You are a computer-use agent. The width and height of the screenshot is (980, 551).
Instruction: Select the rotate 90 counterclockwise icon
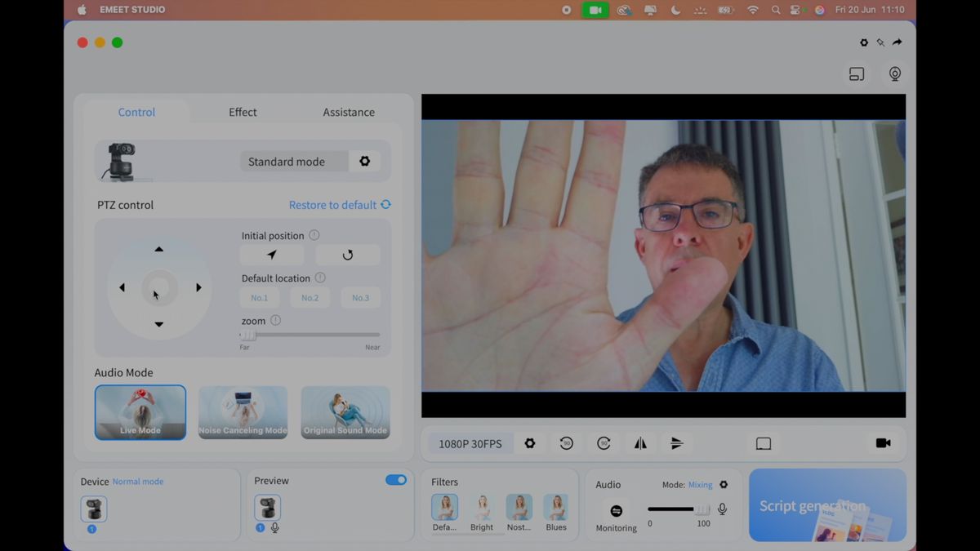pyautogui.click(x=567, y=443)
